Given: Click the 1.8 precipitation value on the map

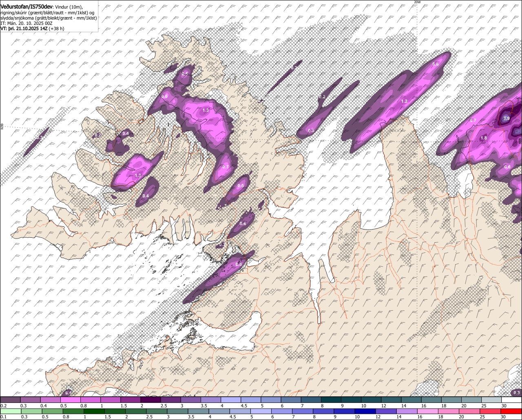Looking at the screenshot, I should tap(484, 138).
